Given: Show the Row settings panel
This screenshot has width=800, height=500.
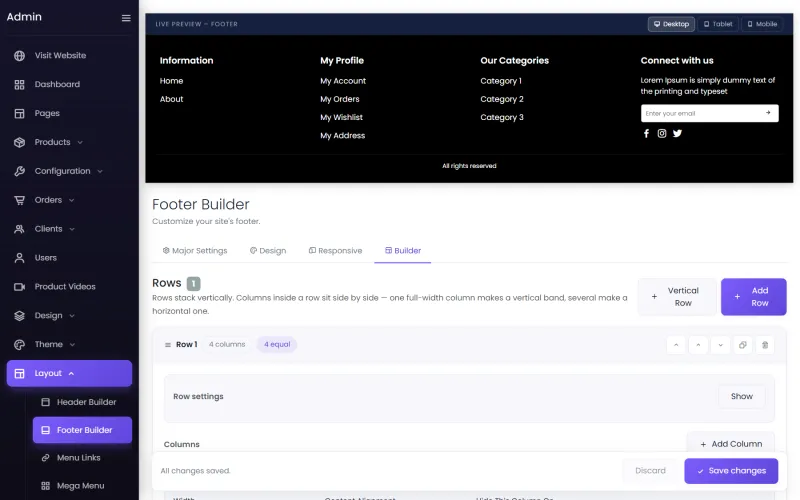Looking at the screenshot, I should coord(741,396).
